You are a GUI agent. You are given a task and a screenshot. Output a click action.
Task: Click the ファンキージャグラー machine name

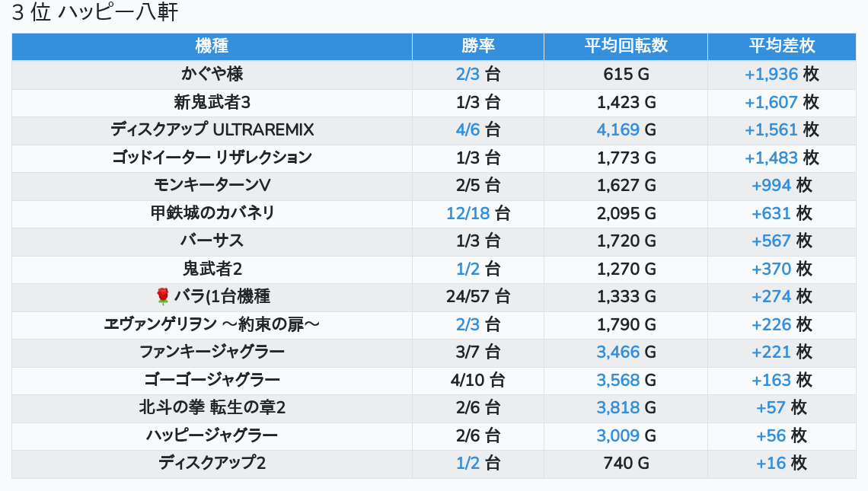point(212,352)
